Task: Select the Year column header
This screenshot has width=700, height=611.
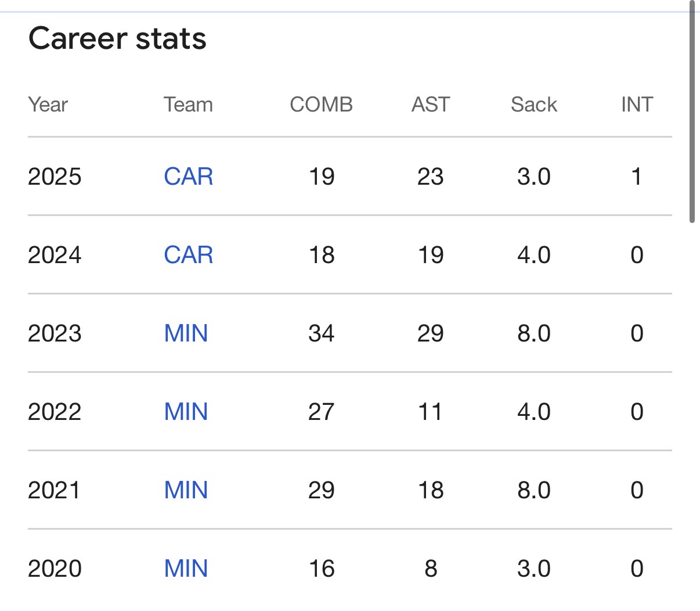Action: click(48, 105)
